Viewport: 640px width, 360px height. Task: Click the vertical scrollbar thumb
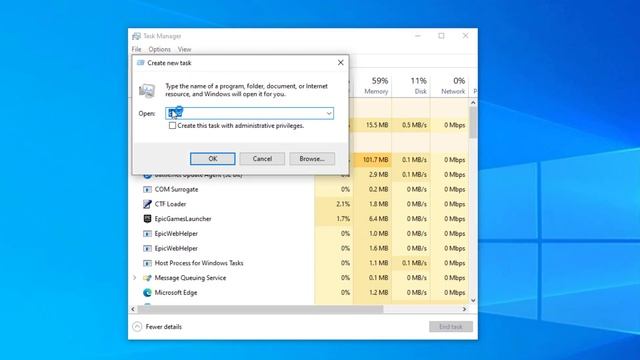473,122
